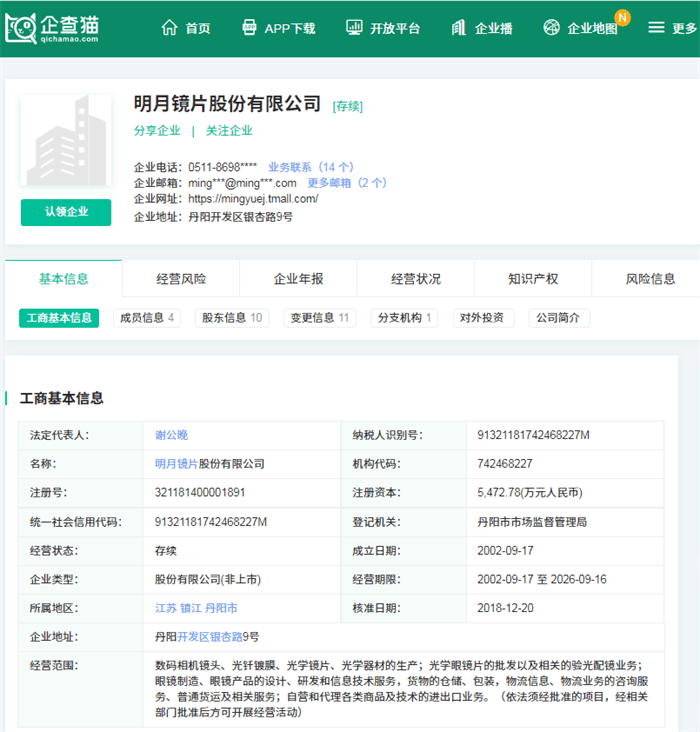
Task: Open 企业地图 in the top navigation
Action: [592, 28]
